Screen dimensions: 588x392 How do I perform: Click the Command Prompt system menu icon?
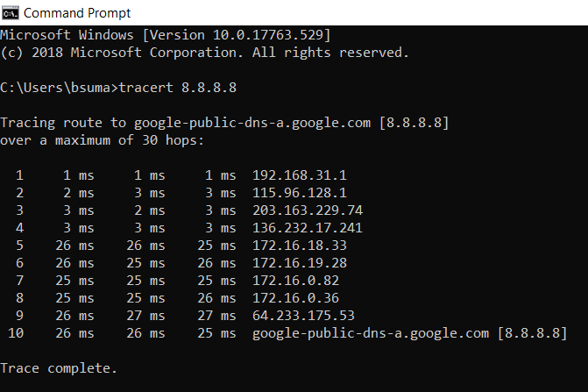pyautogui.click(x=11, y=12)
